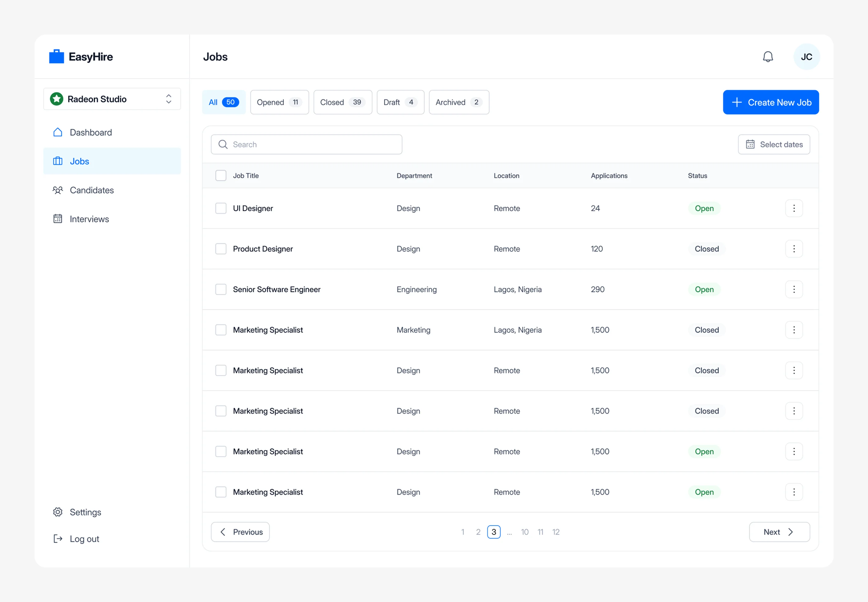Switch to the Archived jobs tab
The image size is (868, 602).
pos(459,102)
